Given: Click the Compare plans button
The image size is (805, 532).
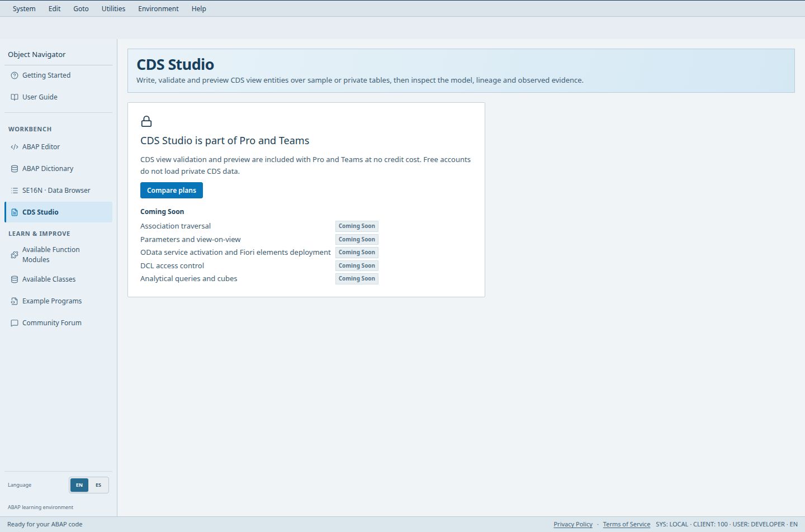Looking at the screenshot, I should (172, 191).
